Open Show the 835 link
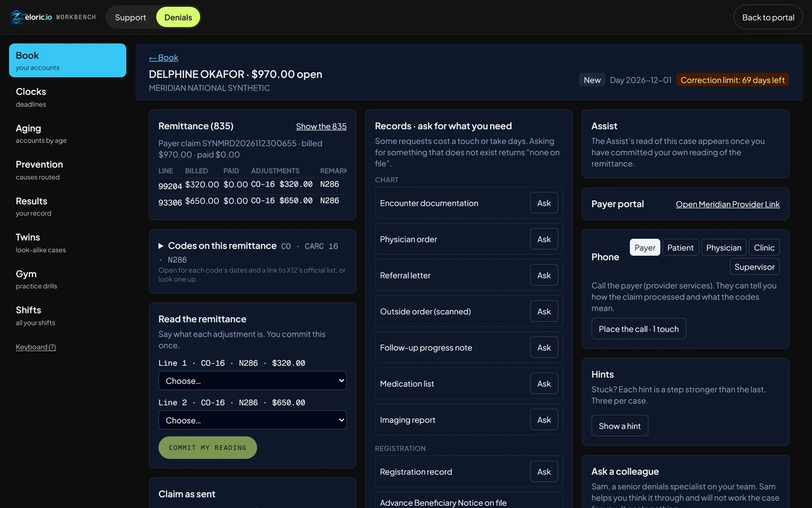Image resolution: width=812 pixels, height=508 pixels. click(x=321, y=126)
